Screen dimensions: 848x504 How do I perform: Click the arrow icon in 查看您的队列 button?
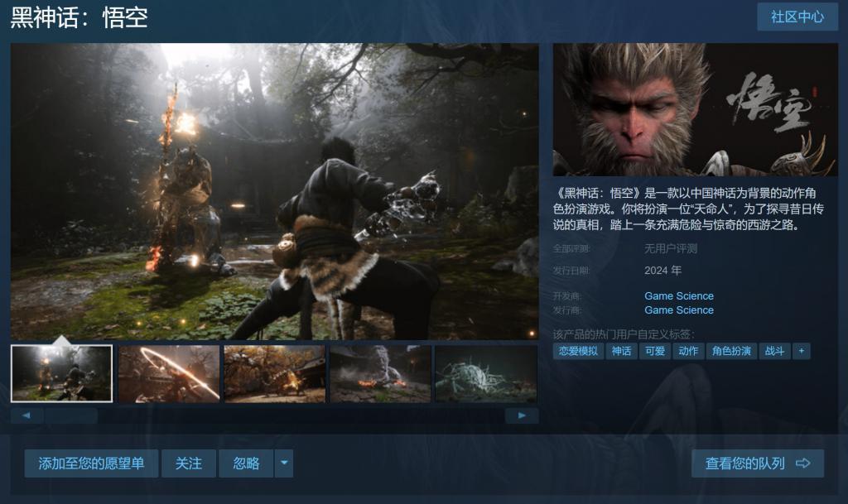pyautogui.click(x=803, y=463)
